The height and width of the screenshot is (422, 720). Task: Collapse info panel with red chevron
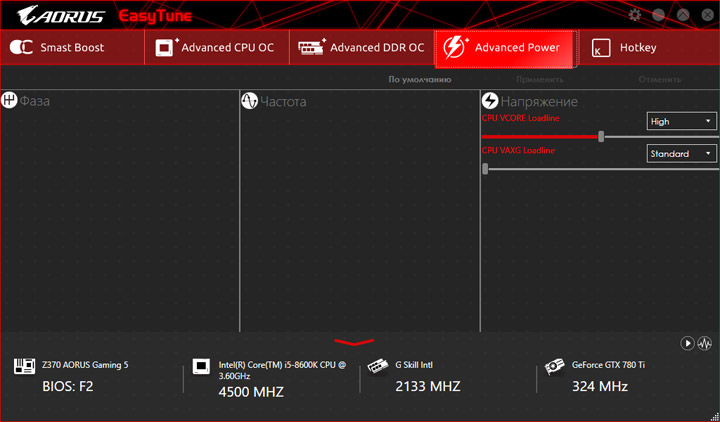[x=354, y=342]
